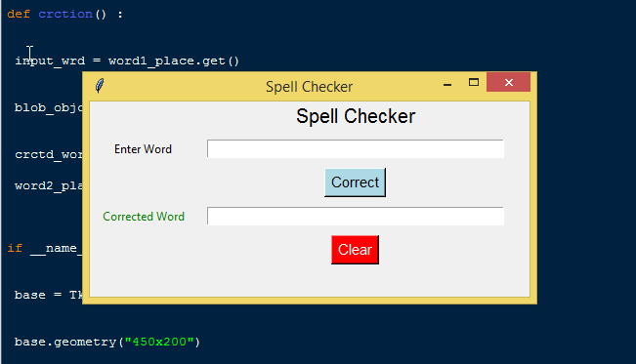Click 'def crction()' line in code editor

tap(64, 15)
